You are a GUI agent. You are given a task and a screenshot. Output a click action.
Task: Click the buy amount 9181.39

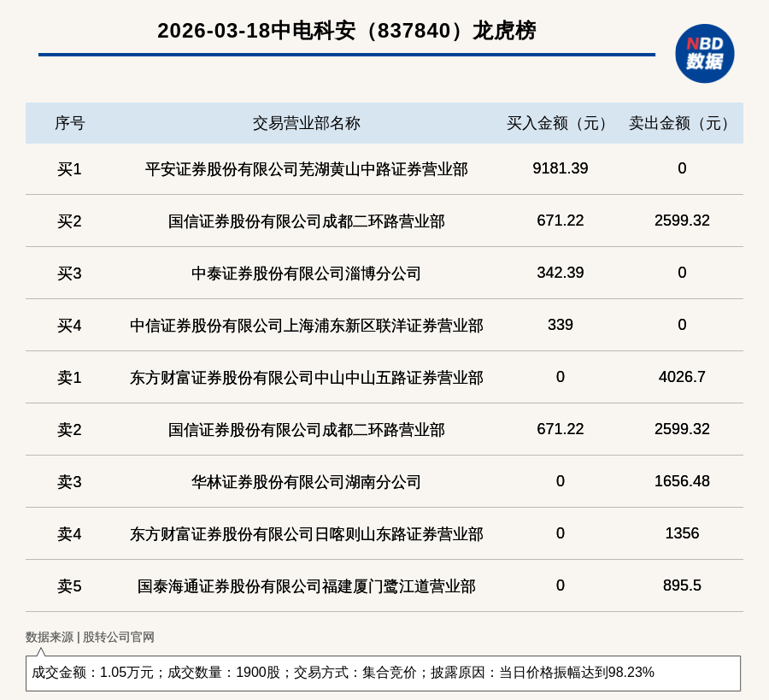(x=560, y=168)
